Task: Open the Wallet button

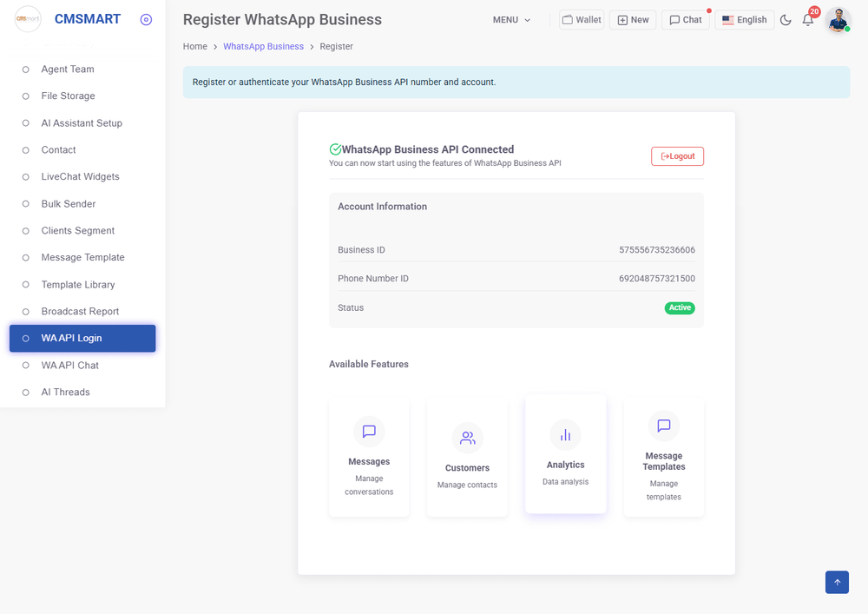Action: click(x=581, y=20)
